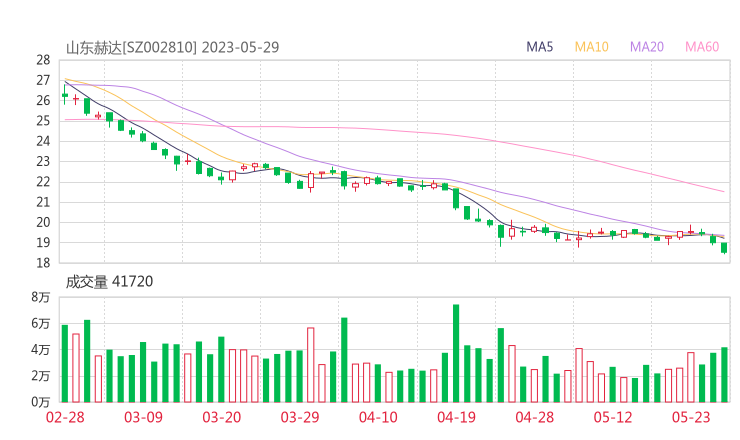Toggle the MA5 legend entry
The width and height of the screenshot is (740, 440).
click(x=540, y=47)
